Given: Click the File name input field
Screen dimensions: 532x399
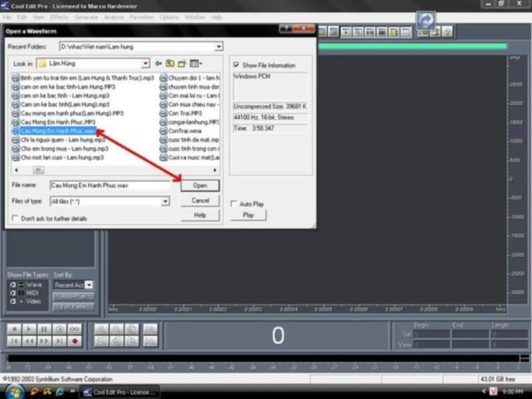Looking at the screenshot, I should [109, 186].
